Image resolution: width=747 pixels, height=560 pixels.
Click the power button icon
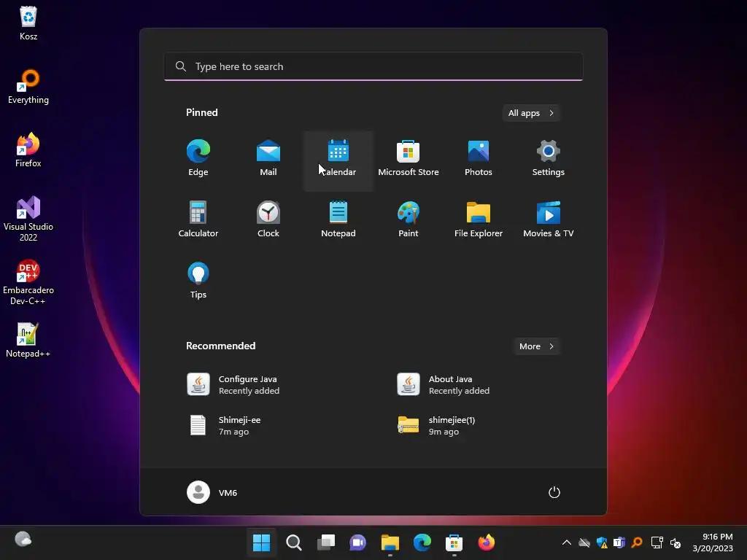coord(554,492)
